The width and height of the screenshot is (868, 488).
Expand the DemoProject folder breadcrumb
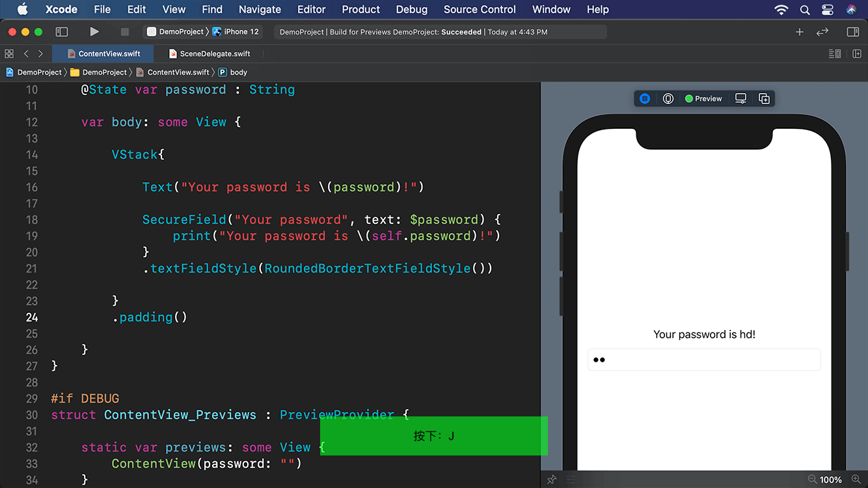98,72
